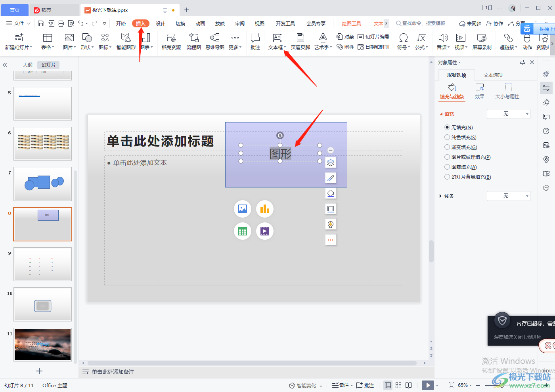Open the File (文件) menu dropdown

19,23
